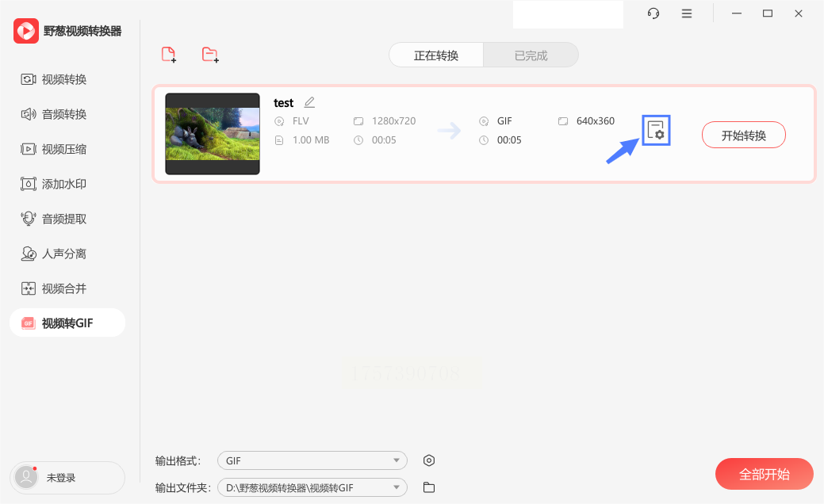The image size is (824, 504).
Task: Click the file name test
Action: [283, 103]
